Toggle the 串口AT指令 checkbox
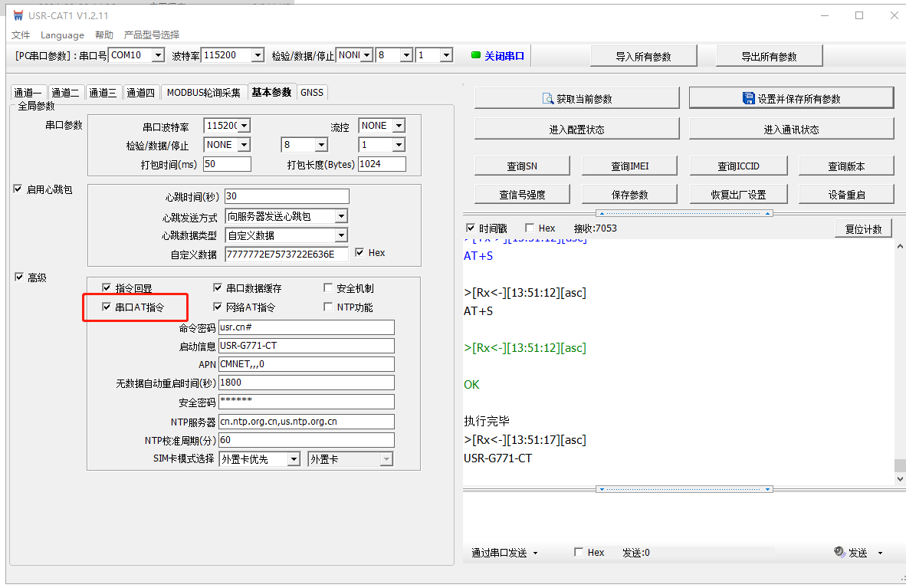 [x=107, y=307]
